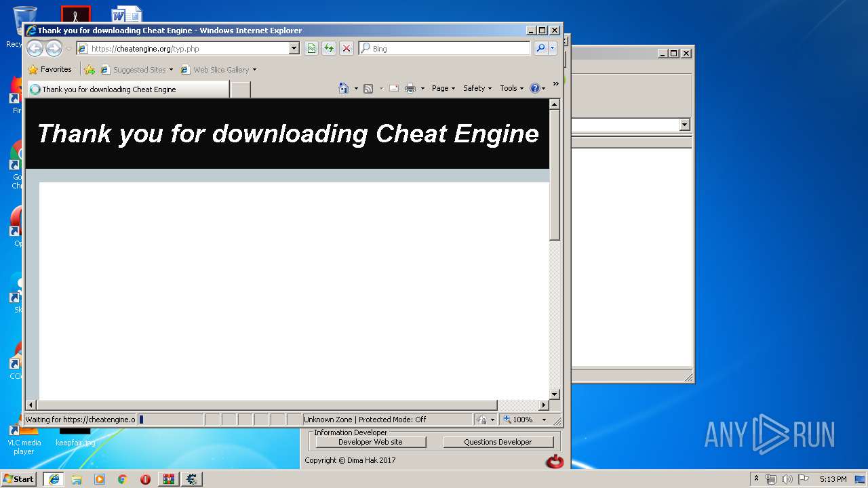Click the page loading progress bar
The width and height of the screenshot is (868, 488).
pos(171,420)
